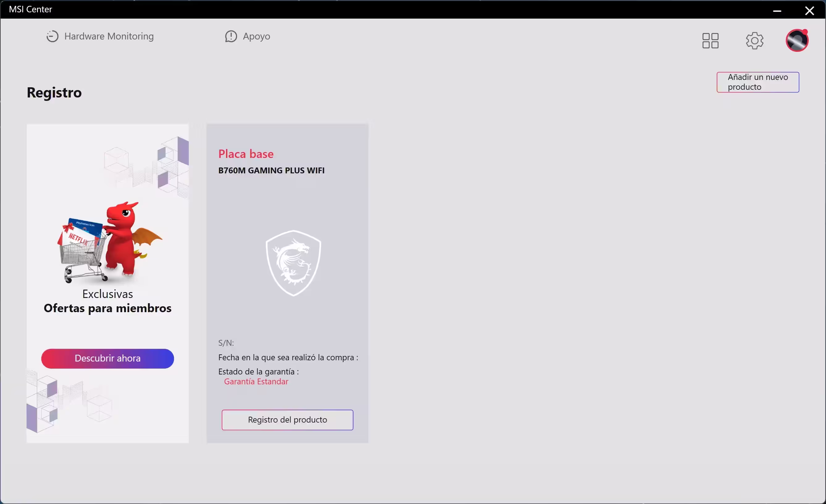Open settings with the gear icon
826x504 pixels.
755,41
